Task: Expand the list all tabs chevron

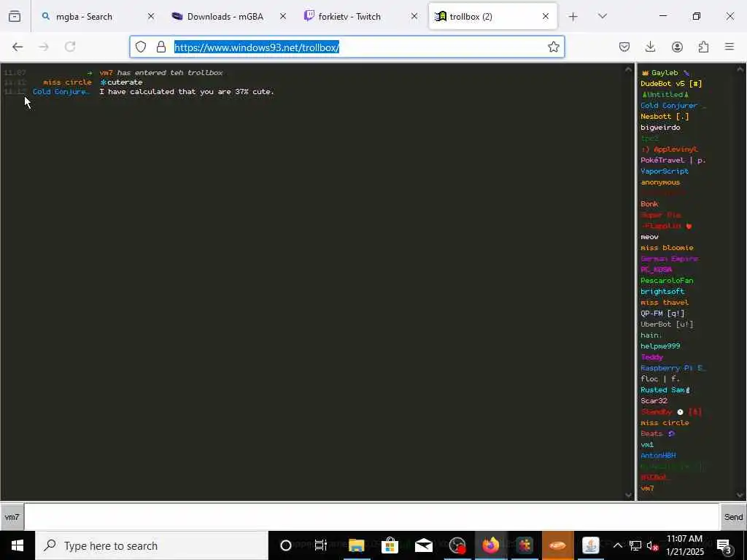Action: 602,16
